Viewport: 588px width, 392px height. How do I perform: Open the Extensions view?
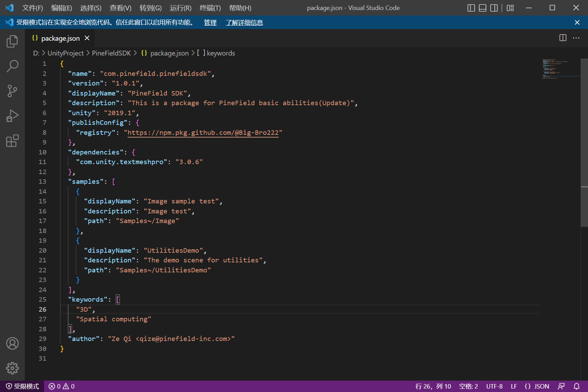coord(12,141)
